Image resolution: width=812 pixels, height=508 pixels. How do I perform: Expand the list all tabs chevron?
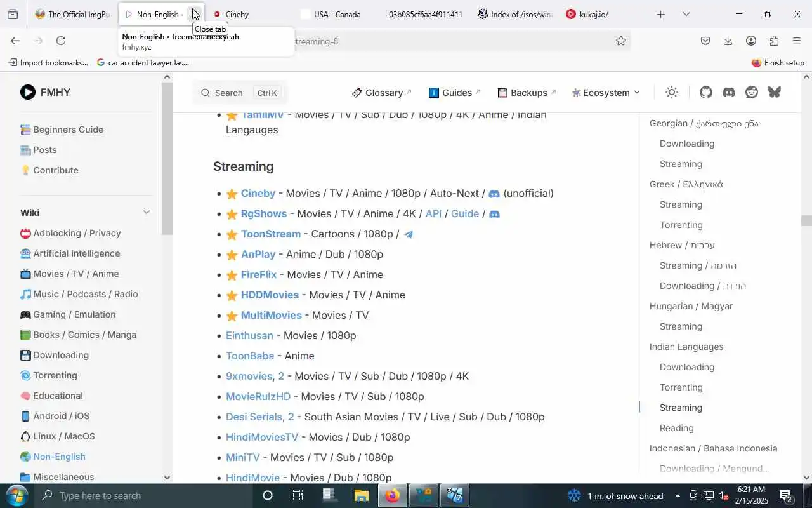point(686,14)
